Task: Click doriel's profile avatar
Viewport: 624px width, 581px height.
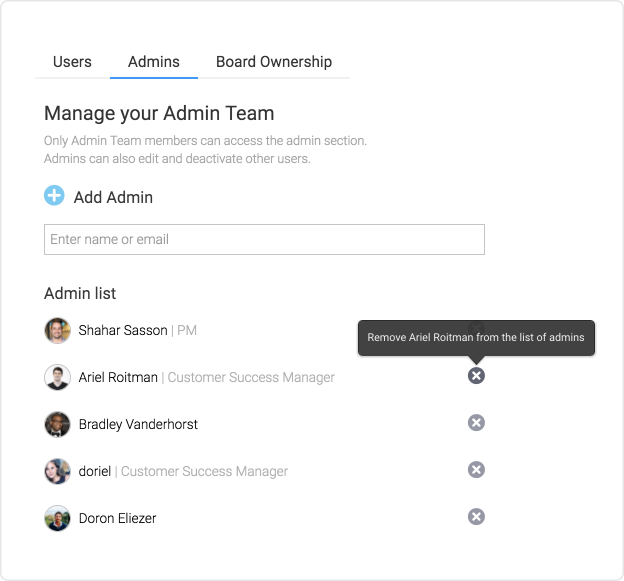Action: (x=57, y=471)
